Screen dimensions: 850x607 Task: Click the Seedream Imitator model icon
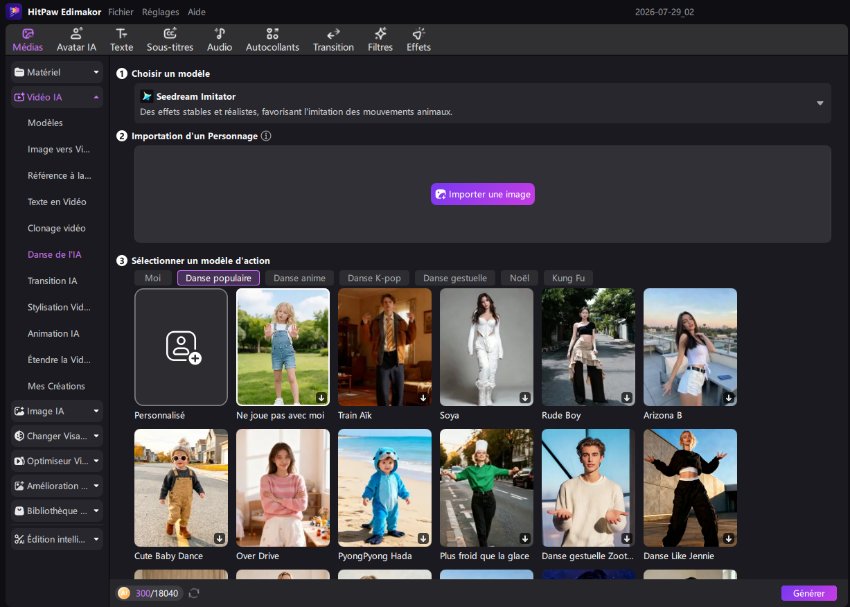(x=146, y=96)
